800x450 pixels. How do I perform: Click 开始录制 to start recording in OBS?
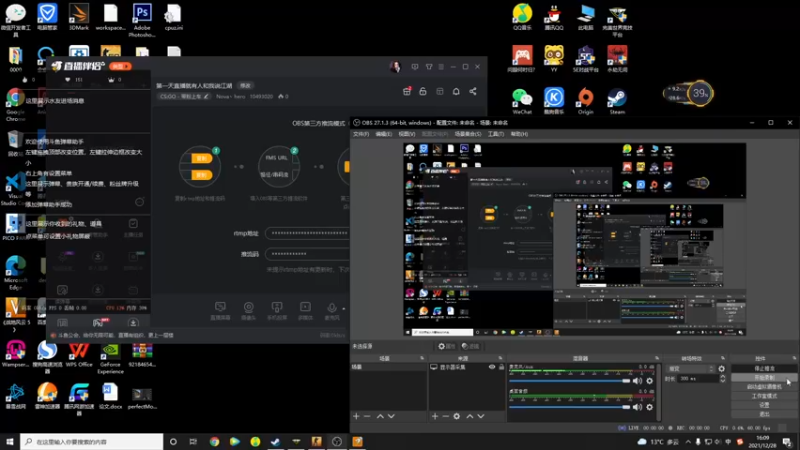point(764,378)
